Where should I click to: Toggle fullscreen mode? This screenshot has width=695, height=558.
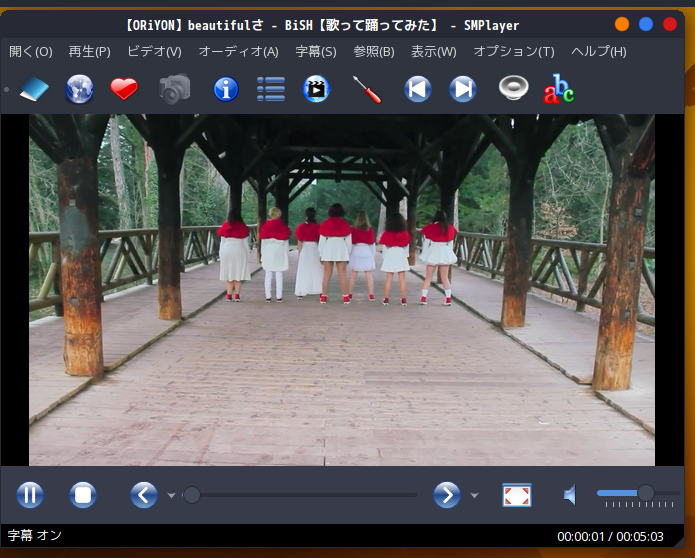coord(517,495)
